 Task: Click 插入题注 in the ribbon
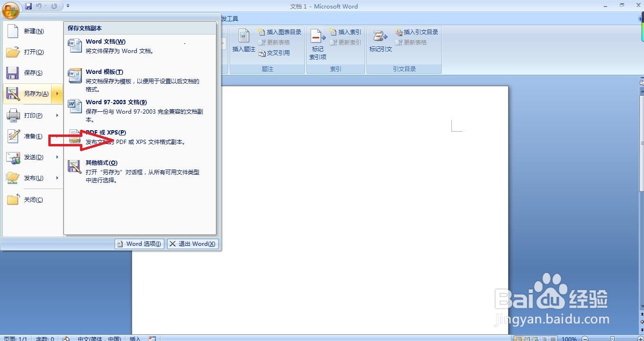pyautogui.click(x=243, y=42)
